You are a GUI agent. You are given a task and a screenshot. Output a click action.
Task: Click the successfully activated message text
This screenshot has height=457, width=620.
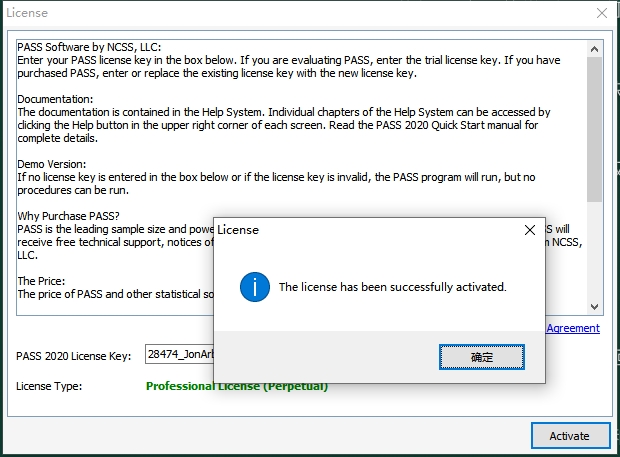[392, 287]
